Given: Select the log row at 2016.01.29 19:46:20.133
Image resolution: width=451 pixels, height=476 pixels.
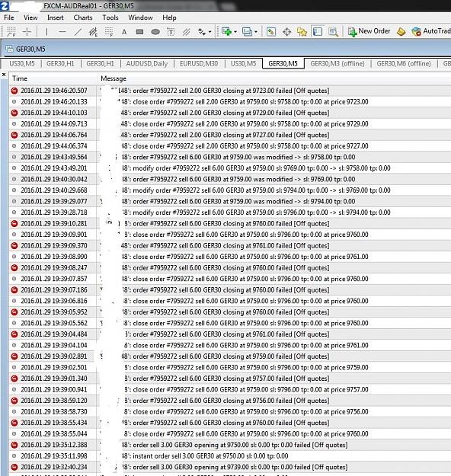Looking at the screenshot, I should (230, 102).
